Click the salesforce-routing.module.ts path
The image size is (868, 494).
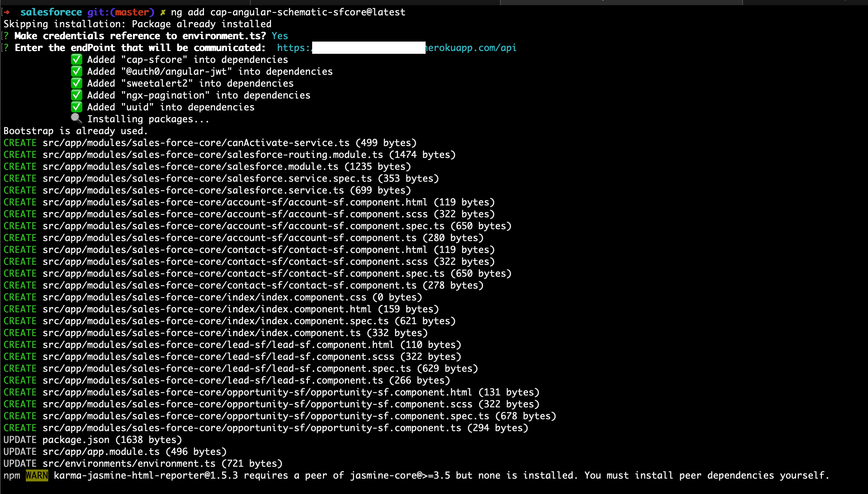212,155
